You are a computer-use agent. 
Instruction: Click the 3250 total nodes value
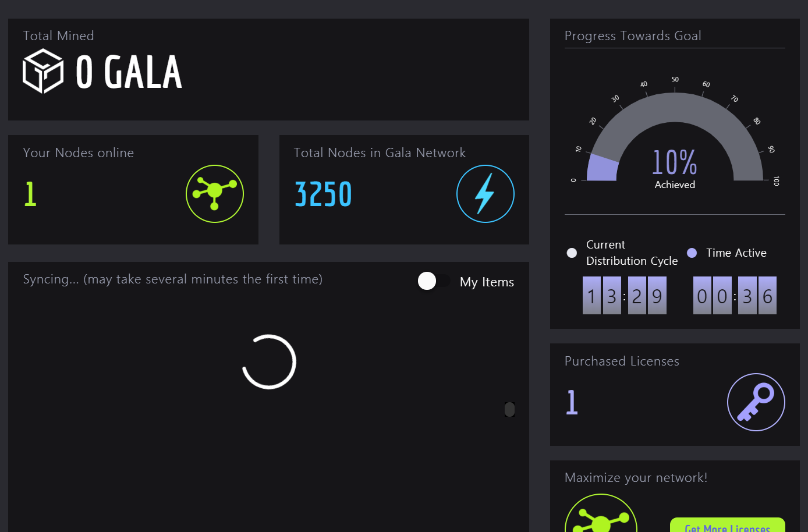click(x=323, y=194)
